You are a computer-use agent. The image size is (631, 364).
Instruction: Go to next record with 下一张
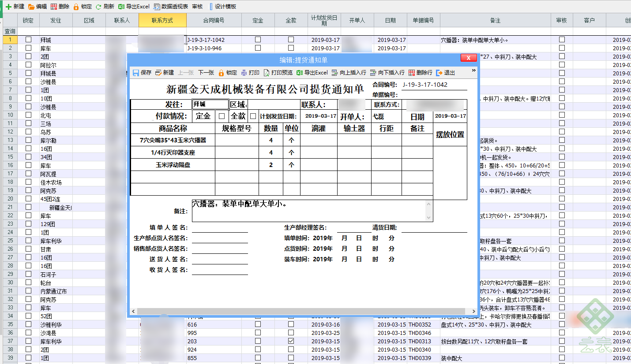pyautogui.click(x=206, y=73)
